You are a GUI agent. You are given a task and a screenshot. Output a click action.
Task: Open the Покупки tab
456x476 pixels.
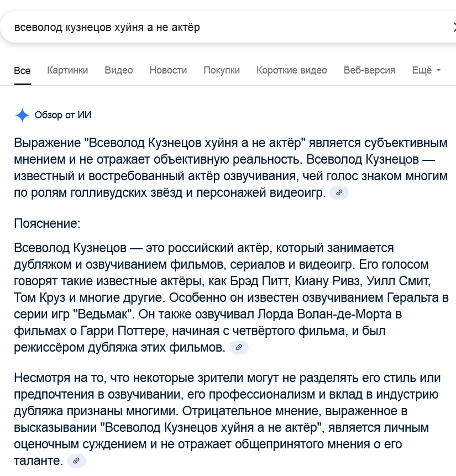coord(222,70)
